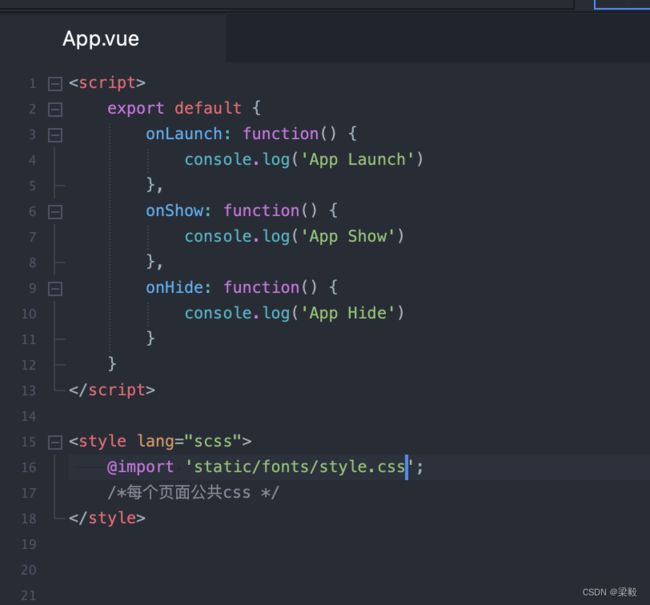Place cursor on the 'App Show' string
The image size is (650, 605).
click(x=347, y=236)
